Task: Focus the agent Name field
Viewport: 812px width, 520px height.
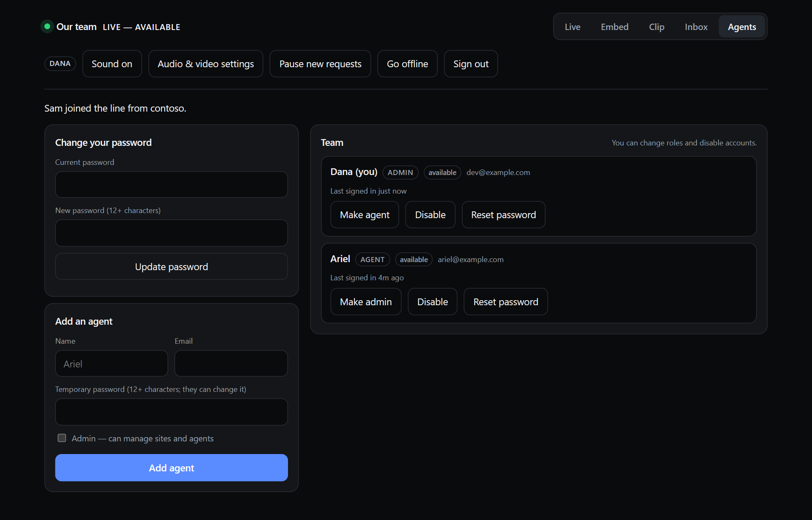Action: [112, 363]
